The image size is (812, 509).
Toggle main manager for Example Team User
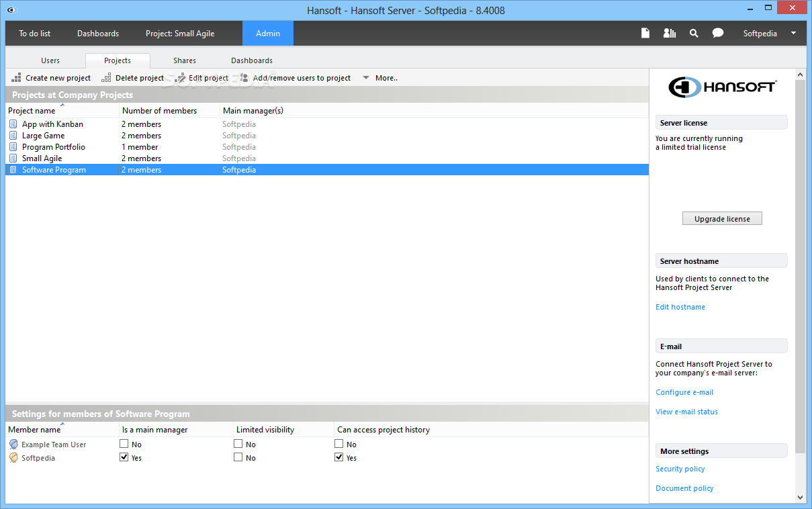(x=124, y=444)
